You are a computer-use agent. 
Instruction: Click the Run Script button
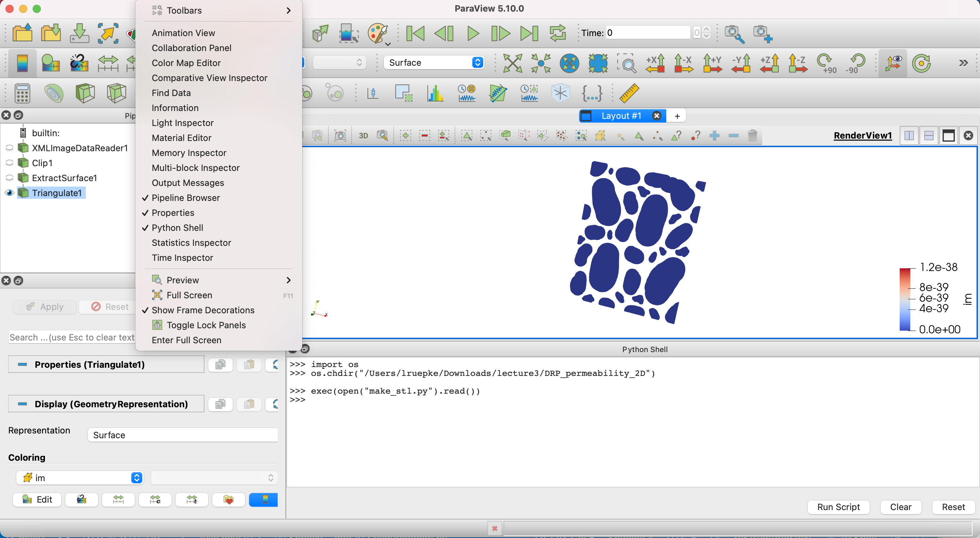(838, 507)
